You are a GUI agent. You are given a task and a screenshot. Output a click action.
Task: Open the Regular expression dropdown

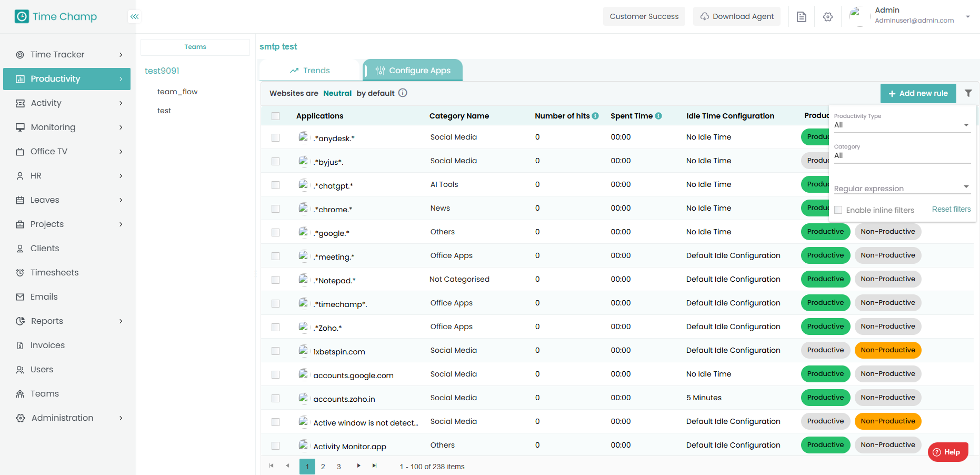pyautogui.click(x=902, y=188)
